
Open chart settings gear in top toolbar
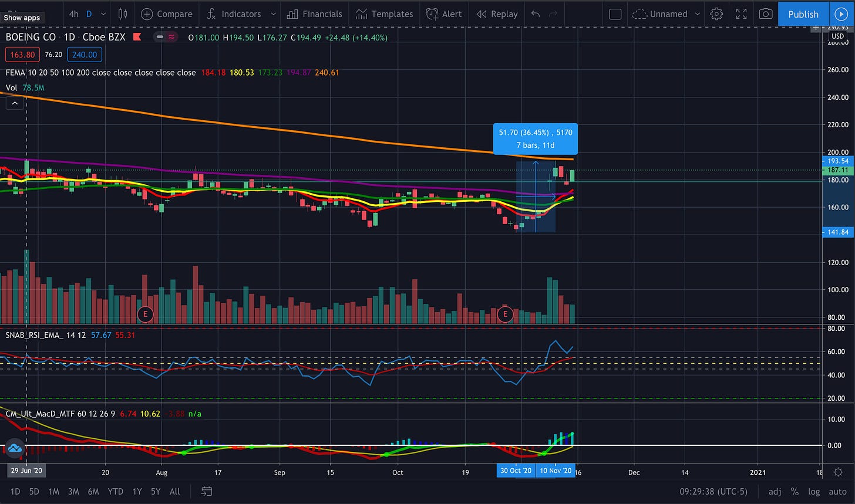[x=716, y=13]
